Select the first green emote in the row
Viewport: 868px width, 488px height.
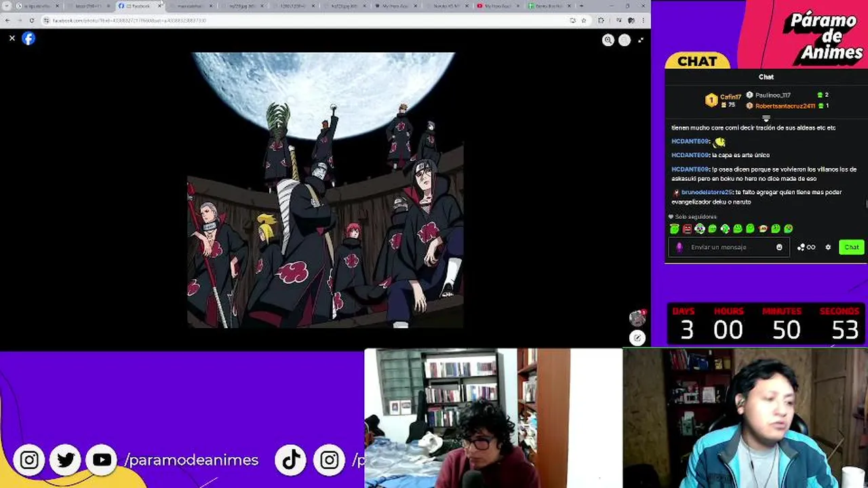pos(675,229)
